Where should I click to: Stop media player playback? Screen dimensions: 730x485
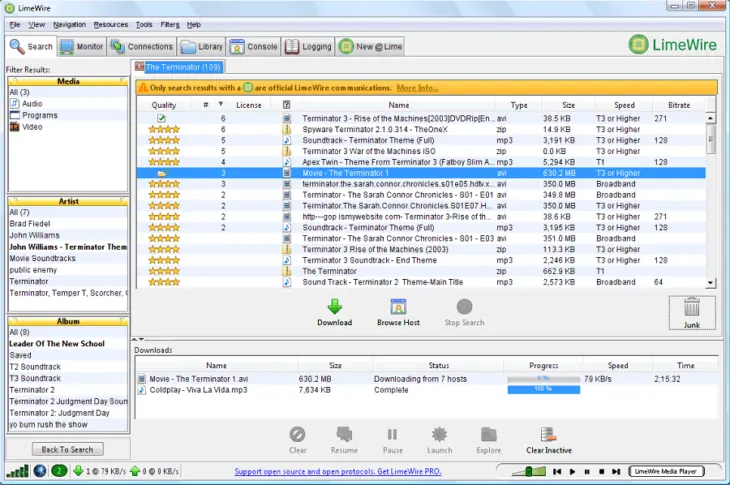pyautogui.click(x=602, y=472)
